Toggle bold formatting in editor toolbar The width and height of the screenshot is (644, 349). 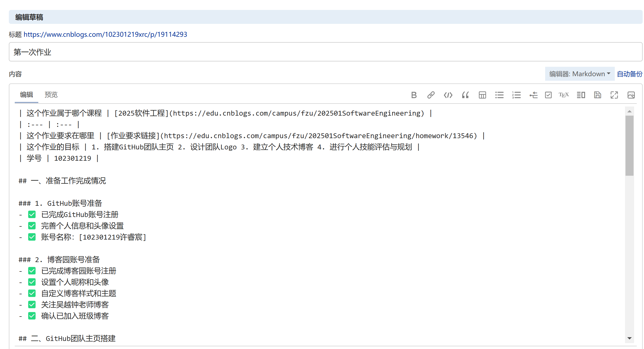[x=414, y=95]
